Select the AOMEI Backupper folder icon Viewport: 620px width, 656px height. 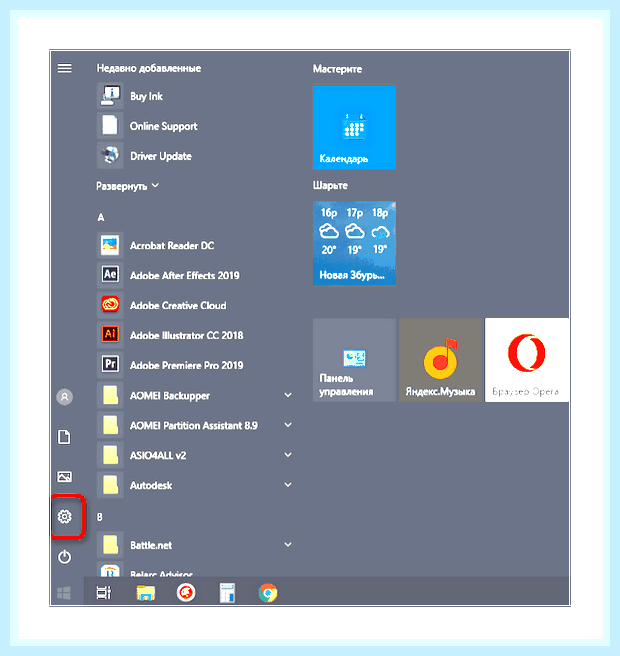110,395
